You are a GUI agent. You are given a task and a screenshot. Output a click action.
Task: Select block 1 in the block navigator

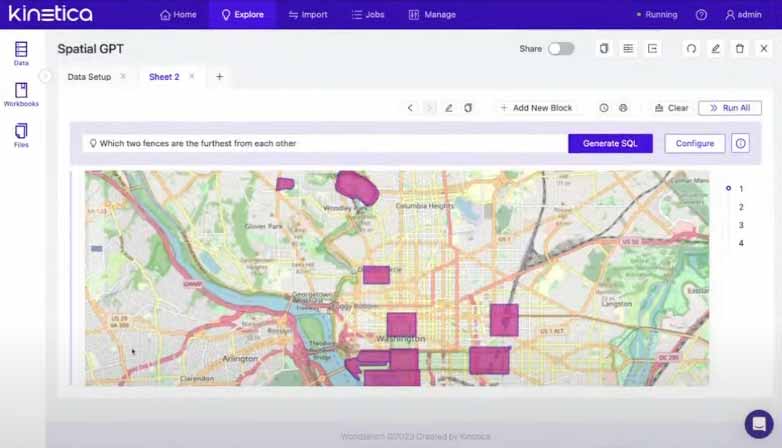pos(740,189)
